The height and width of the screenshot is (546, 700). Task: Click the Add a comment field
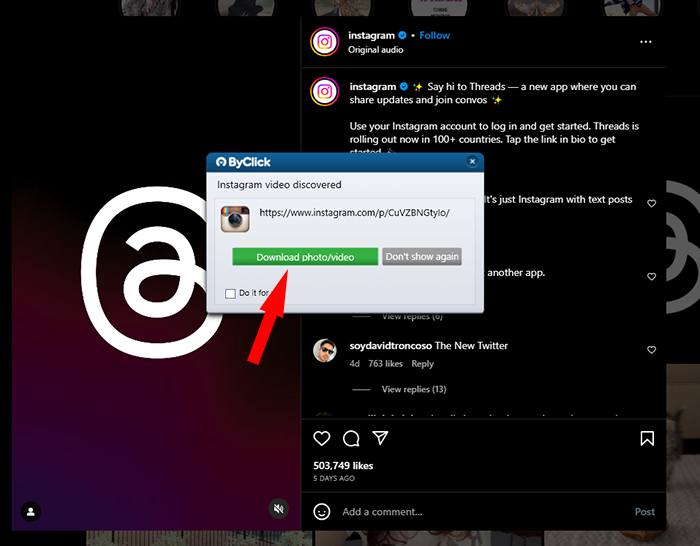(482, 512)
